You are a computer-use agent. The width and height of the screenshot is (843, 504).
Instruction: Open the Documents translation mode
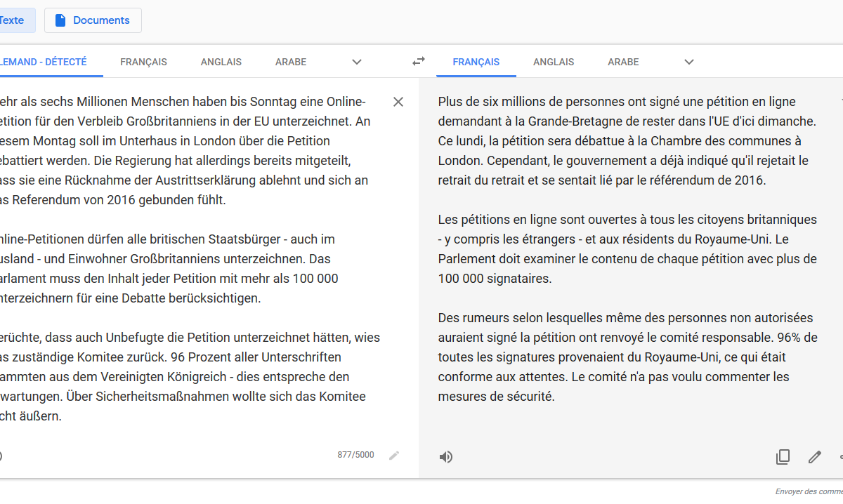(93, 20)
